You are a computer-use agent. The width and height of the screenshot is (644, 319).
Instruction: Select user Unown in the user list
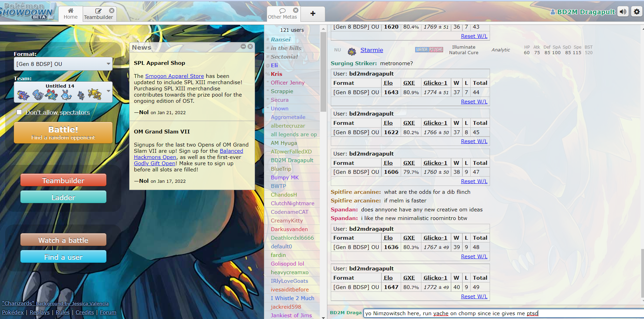[292, 108]
